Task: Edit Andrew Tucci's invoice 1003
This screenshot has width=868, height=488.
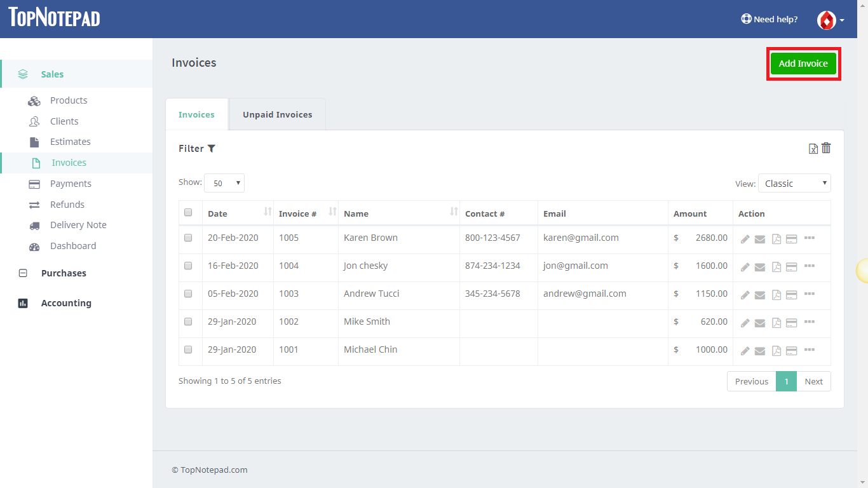Action: 745,295
